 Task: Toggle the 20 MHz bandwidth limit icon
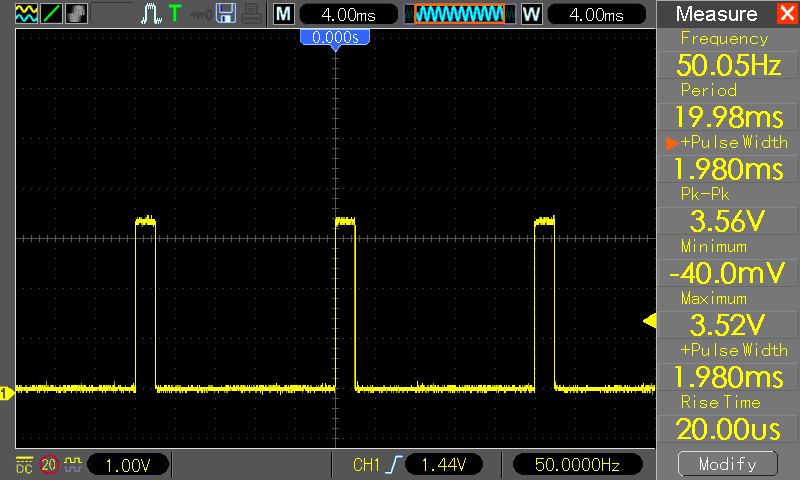click(48, 464)
